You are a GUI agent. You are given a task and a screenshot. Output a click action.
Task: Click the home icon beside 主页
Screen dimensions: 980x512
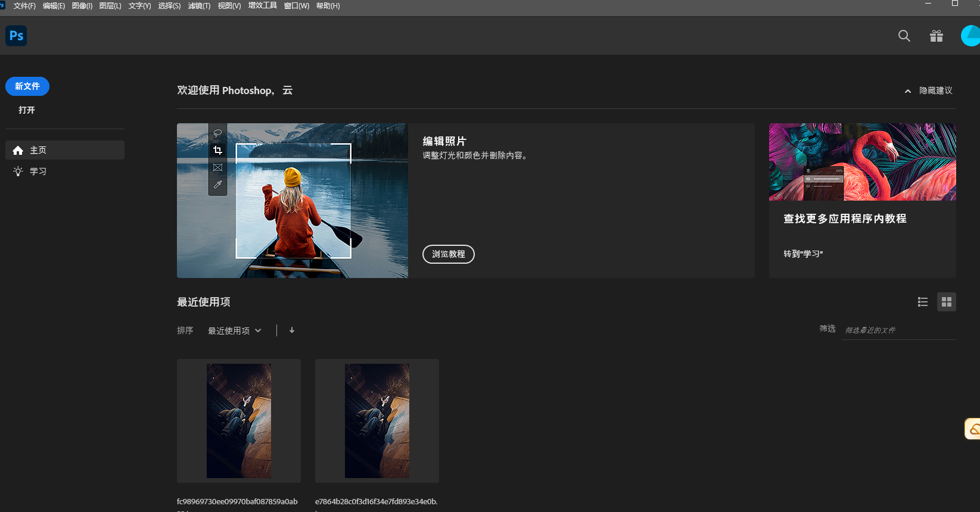point(18,151)
